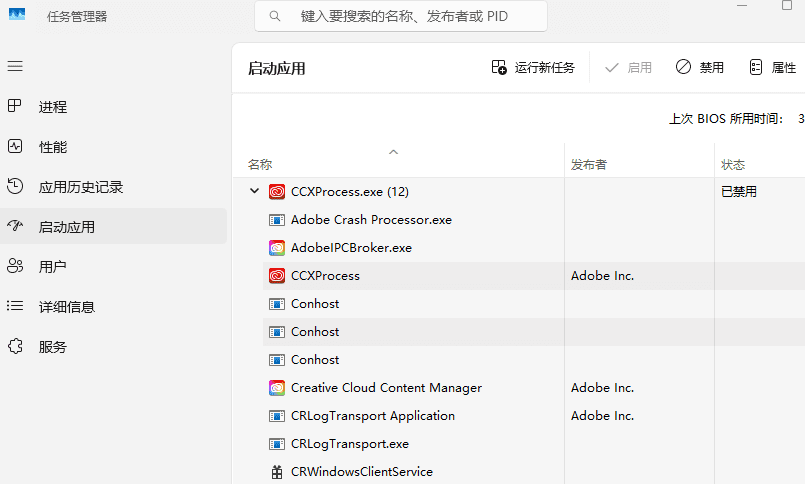
Task: Select the 启动应用 navigation item
Action: coord(113,226)
